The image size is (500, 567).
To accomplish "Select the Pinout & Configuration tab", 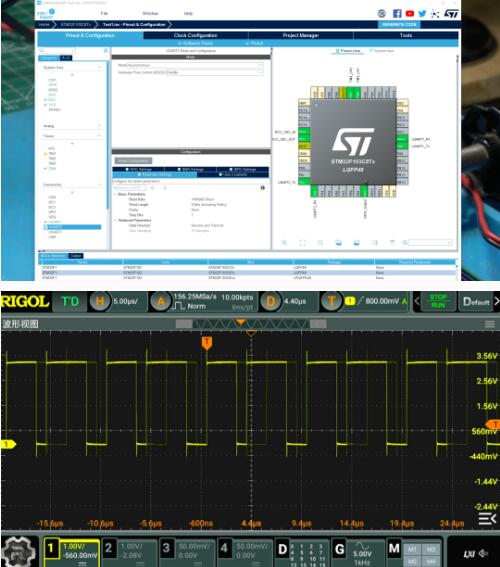I will pos(90,35).
